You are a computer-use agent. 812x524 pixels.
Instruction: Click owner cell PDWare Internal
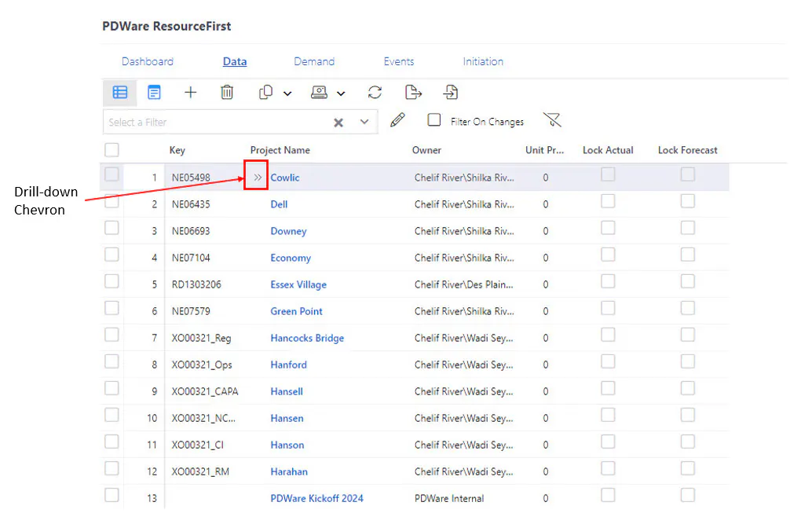pyautogui.click(x=449, y=498)
